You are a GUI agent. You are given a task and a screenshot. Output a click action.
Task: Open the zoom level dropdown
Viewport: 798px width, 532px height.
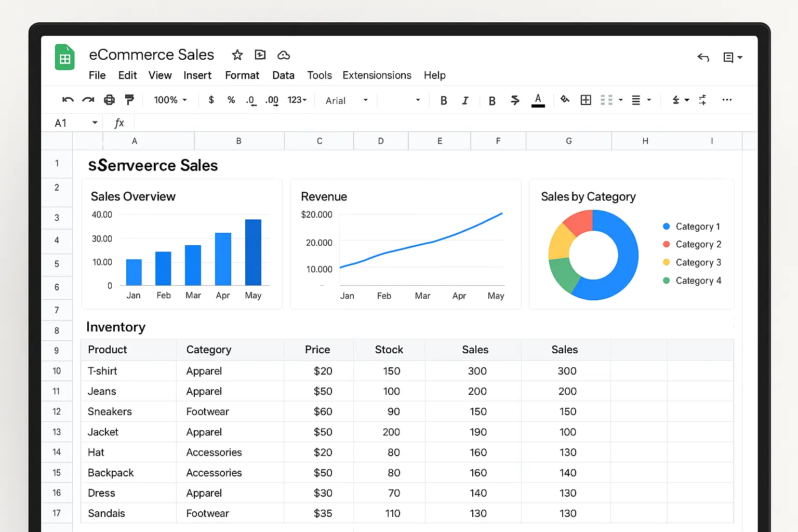pyautogui.click(x=170, y=100)
